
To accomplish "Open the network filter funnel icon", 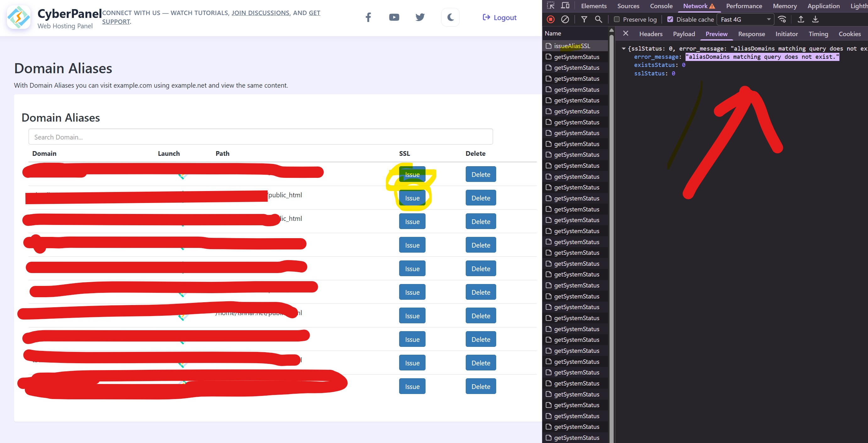I will 584,19.
